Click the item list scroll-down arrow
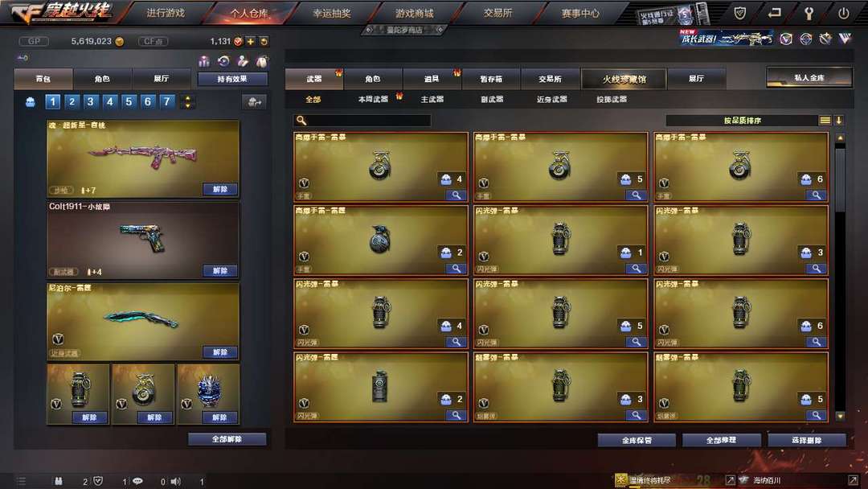This screenshot has height=489, width=868. 840,416
